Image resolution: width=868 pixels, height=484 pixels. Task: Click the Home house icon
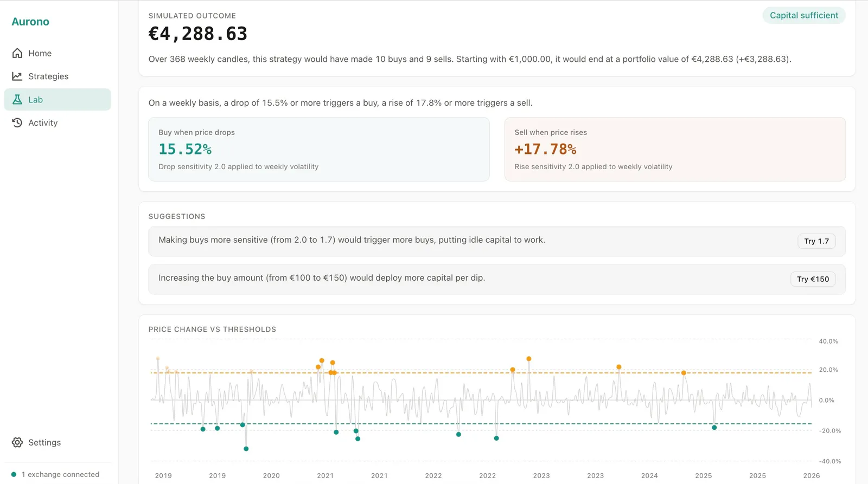point(17,53)
